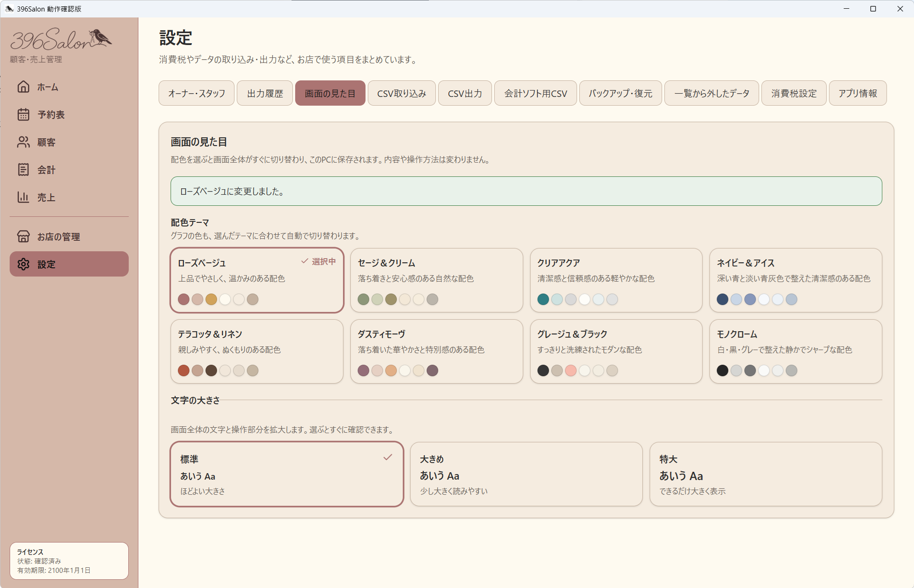Open the アプリ情報 tab
Viewport: 914px width, 588px height.
tap(857, 93)
